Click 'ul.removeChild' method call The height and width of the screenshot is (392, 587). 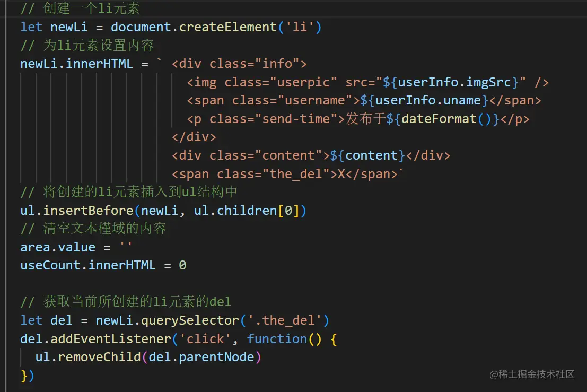pyautogui.click(x=88, y=357)
